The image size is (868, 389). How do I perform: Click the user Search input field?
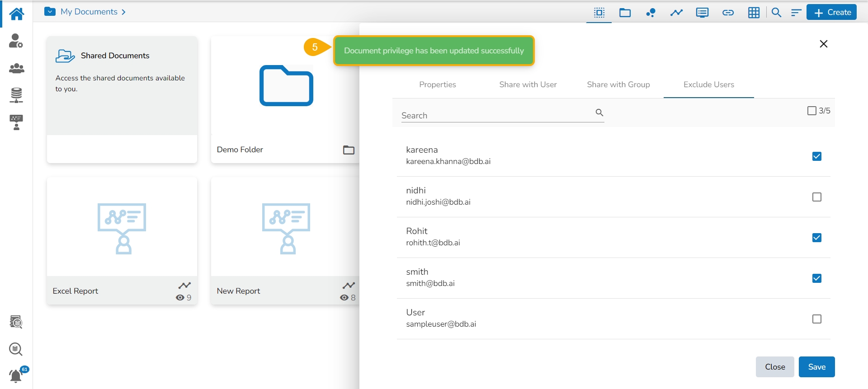pyautogui.click(x=497, y=116)
